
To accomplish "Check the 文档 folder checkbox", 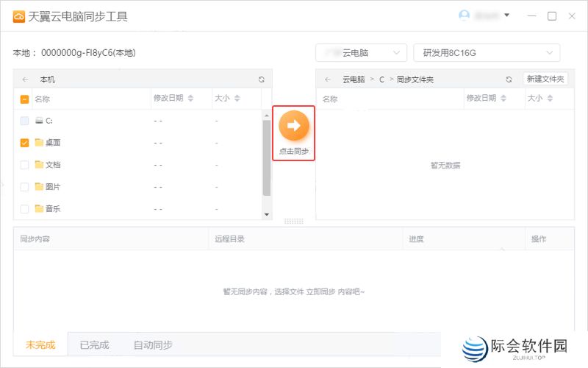I will pyautogui.click(x=24, y=165).
